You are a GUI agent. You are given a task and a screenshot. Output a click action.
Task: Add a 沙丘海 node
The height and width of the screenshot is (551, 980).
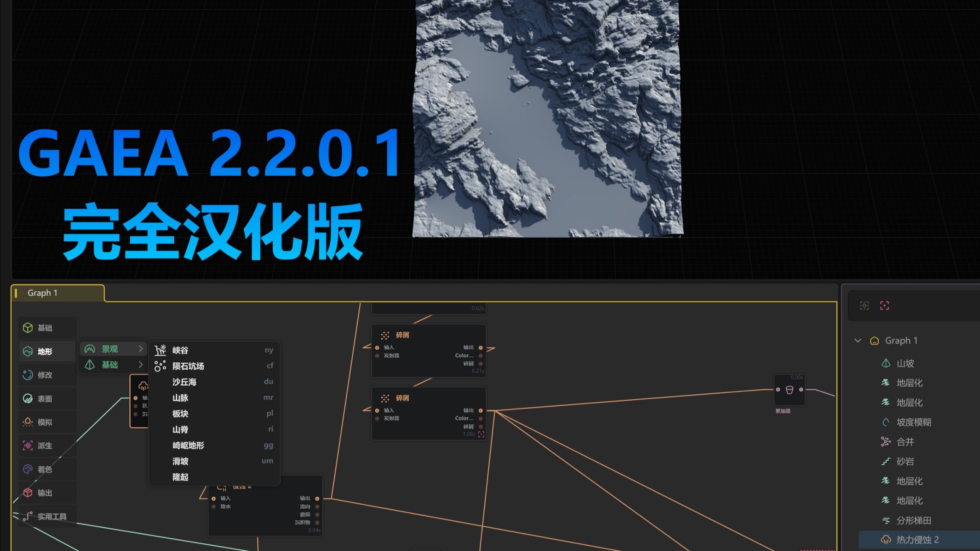[214, 382]
